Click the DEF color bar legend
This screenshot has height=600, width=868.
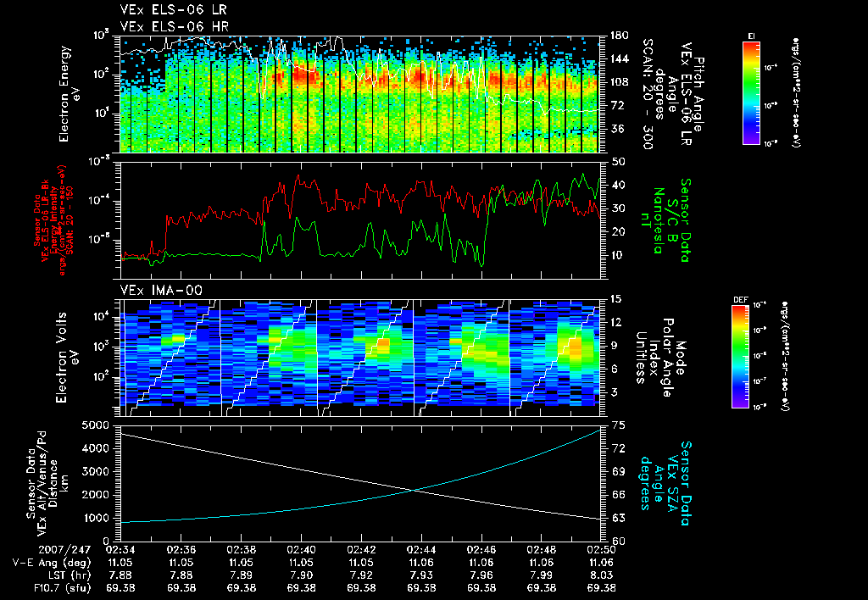[x=741, y=357]
